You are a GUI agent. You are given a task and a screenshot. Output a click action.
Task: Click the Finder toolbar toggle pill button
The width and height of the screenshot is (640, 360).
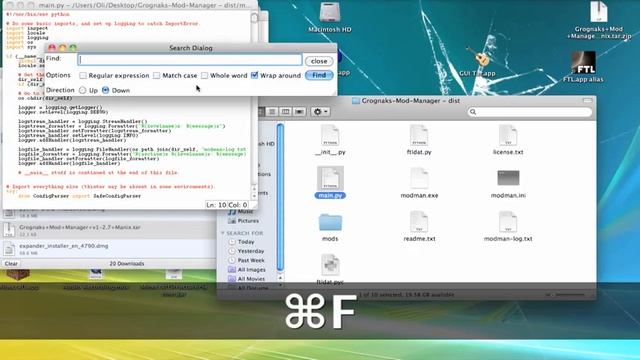pos(587,101)
